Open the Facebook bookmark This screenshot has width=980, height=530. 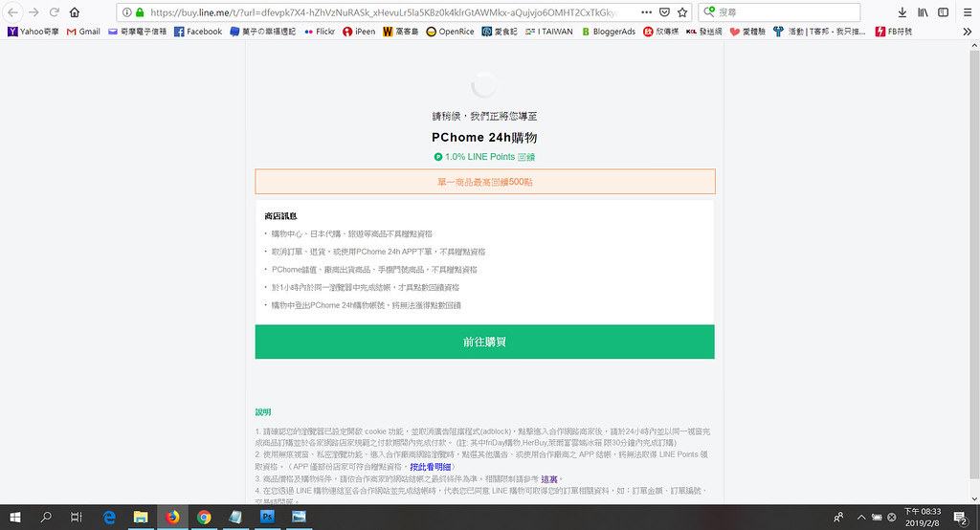tap(197, 32)
